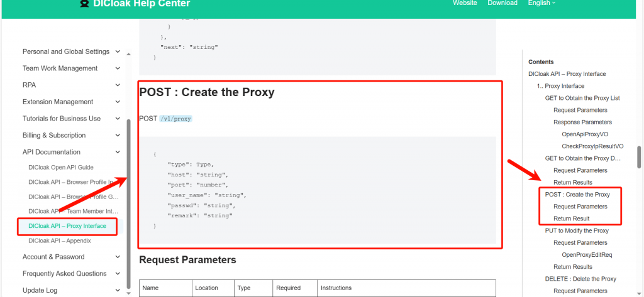644x297 pixels.
Task: Collapse API Documentation chevron
Action: click(x=118, y=152)
